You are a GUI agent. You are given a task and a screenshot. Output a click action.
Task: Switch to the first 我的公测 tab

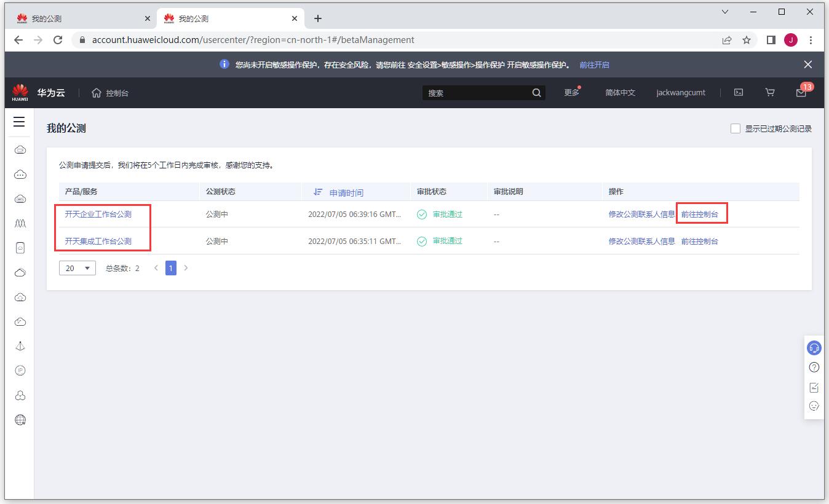point(82,18)
